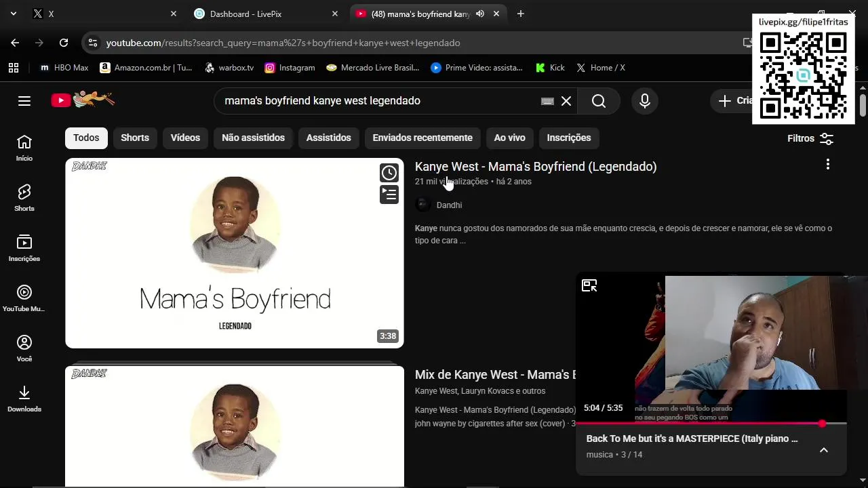868x488 pixels.
Task: Open the Home / X bookmark
Action: 601,68
